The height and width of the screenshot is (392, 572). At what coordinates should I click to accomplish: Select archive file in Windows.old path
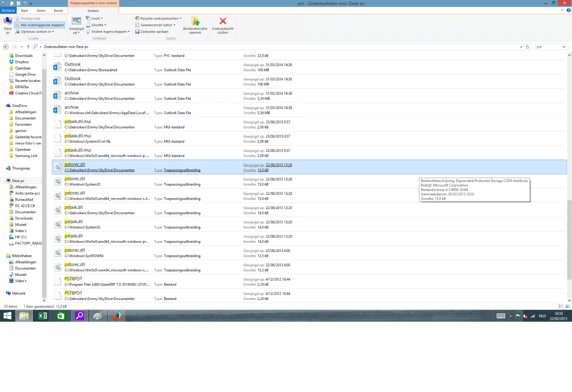(x=309, y=110)
